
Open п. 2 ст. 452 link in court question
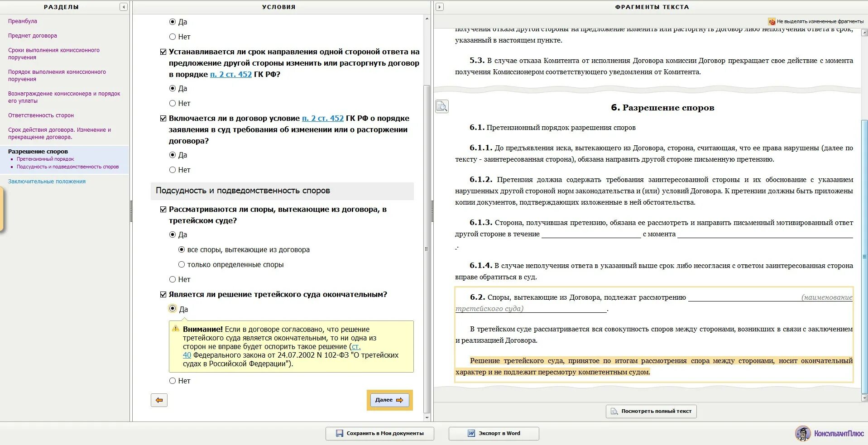pos(323,119)
